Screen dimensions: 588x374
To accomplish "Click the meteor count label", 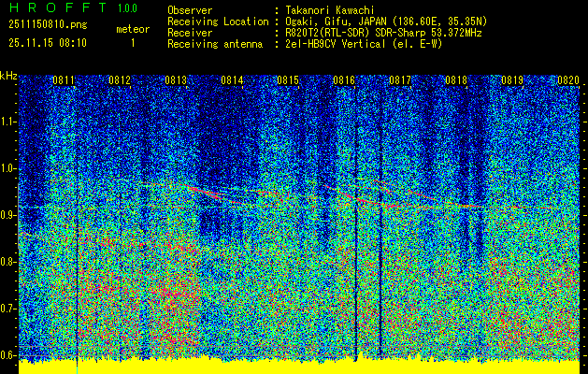I will click(133, 29).
